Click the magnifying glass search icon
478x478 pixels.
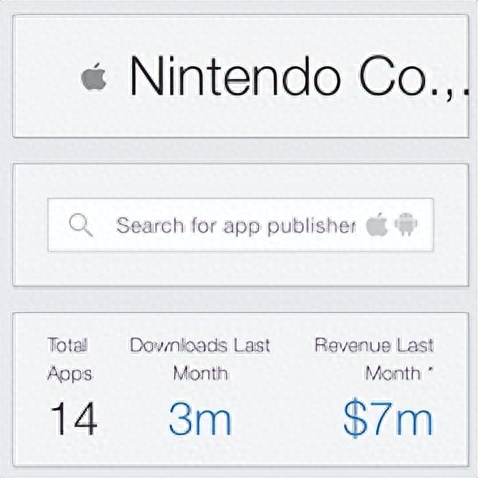81,225
